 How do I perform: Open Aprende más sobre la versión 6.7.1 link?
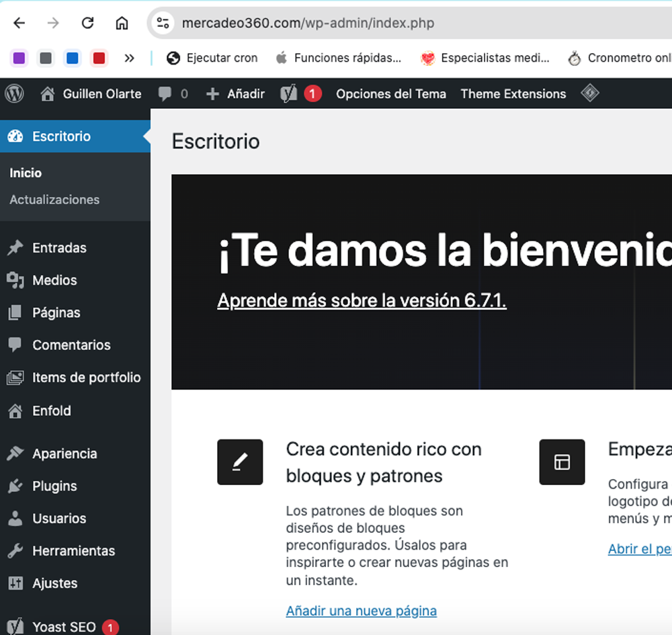tap(362, 300)
